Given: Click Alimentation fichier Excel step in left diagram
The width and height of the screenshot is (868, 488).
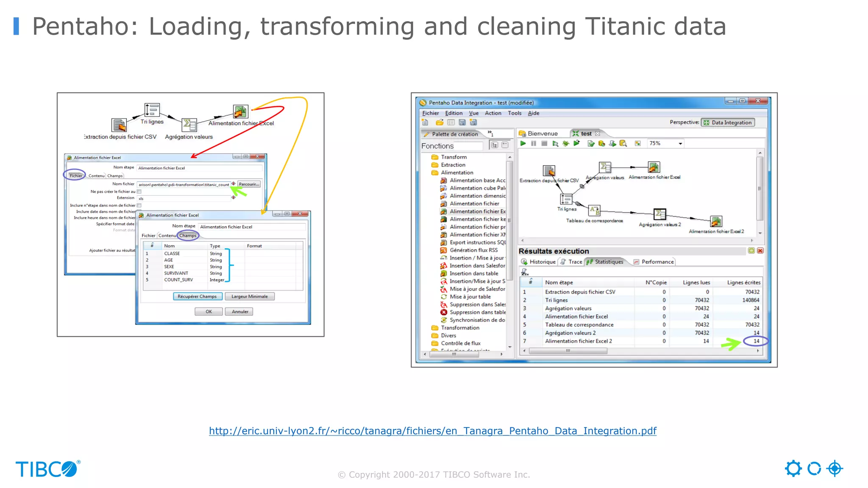Looking at the screenshot, I should click(x=240, y=111).
